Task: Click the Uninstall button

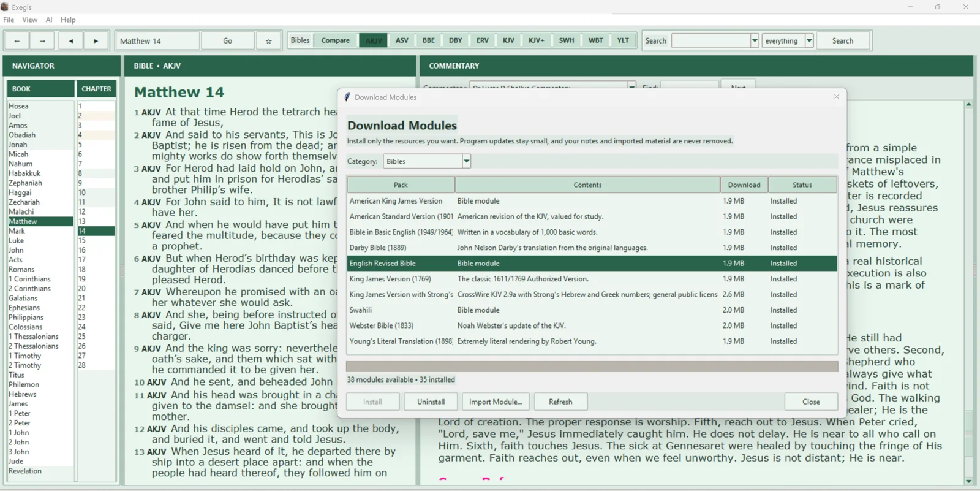Action: click(x=431, y=402)
